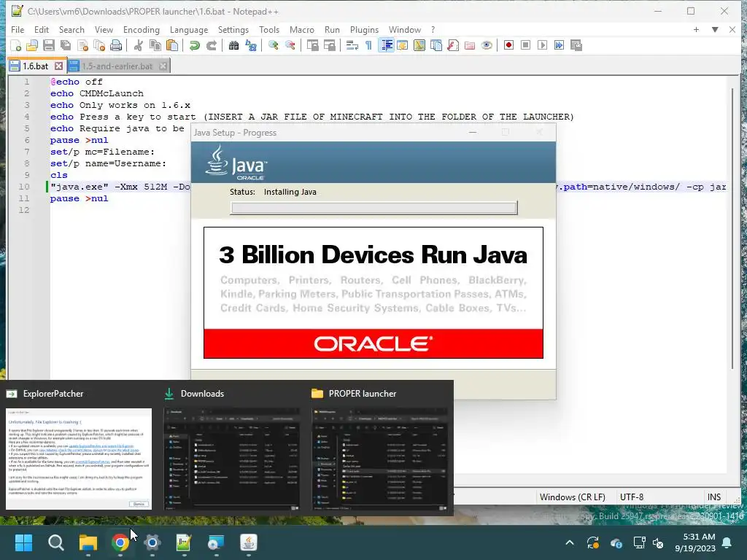Toggle INS mode in status bar
Viewport: 747px width, 560px height.
[714, 497]
